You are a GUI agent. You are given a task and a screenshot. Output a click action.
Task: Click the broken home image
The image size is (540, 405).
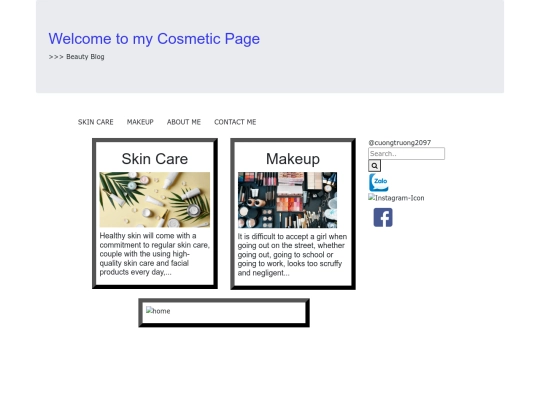158,311
